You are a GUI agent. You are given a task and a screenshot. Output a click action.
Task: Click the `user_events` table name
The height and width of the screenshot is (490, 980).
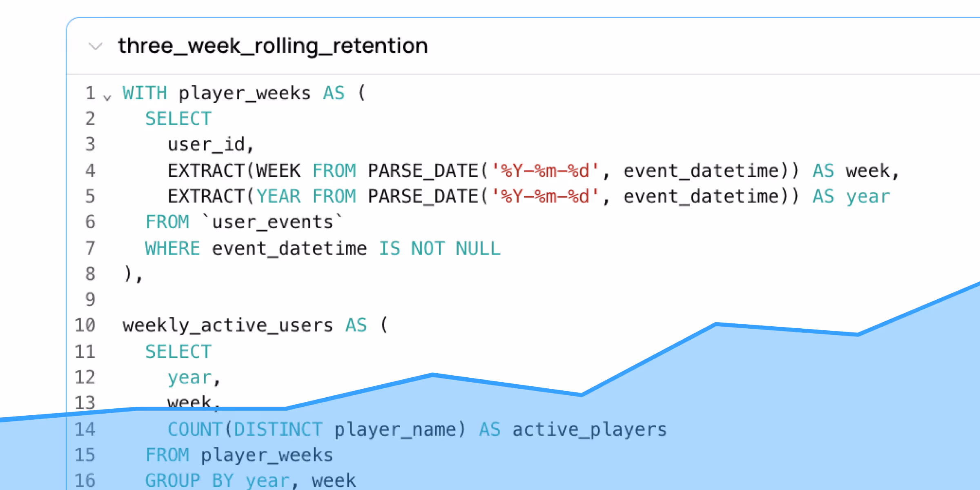[273, 222]
